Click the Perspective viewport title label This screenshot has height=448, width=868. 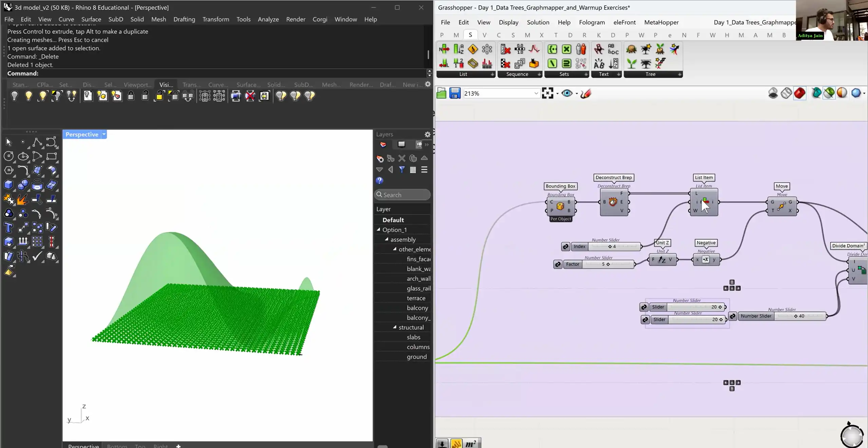[x=81, y=134]
